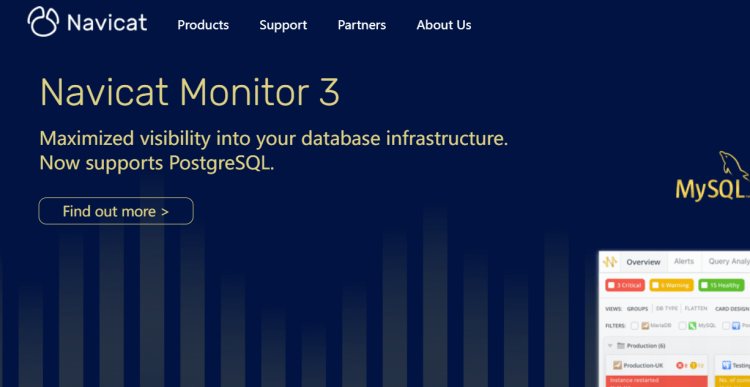This screenshot has height=387, width=750.
Task: Open the Partners menu
Action: (362, 25)
